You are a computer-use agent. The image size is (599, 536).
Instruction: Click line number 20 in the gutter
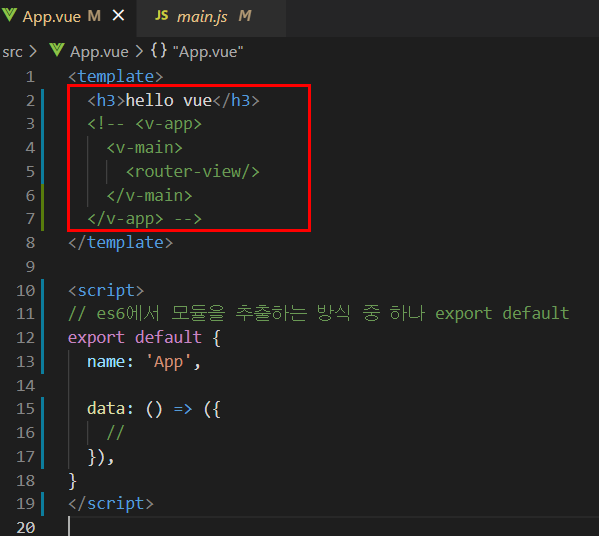pos(26,528)
